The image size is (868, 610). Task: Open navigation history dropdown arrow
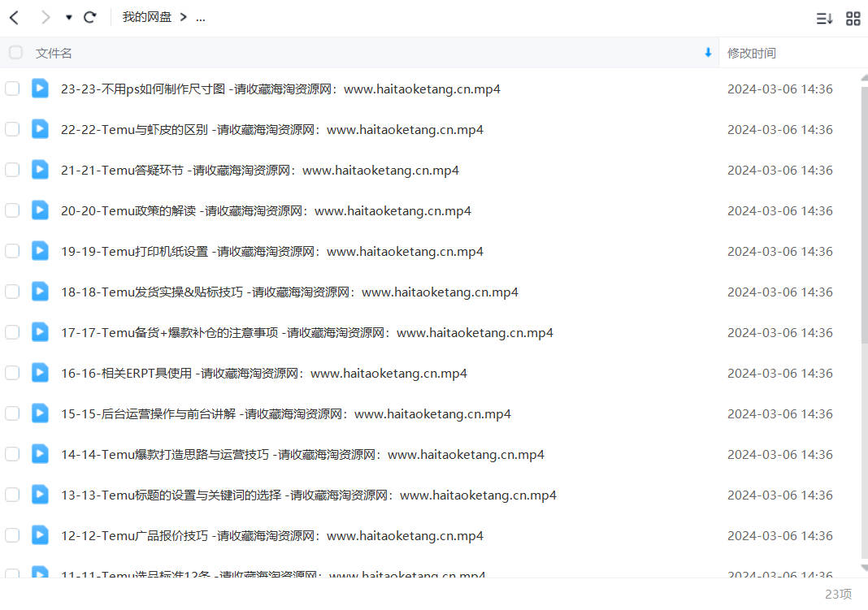coord(68,18)
